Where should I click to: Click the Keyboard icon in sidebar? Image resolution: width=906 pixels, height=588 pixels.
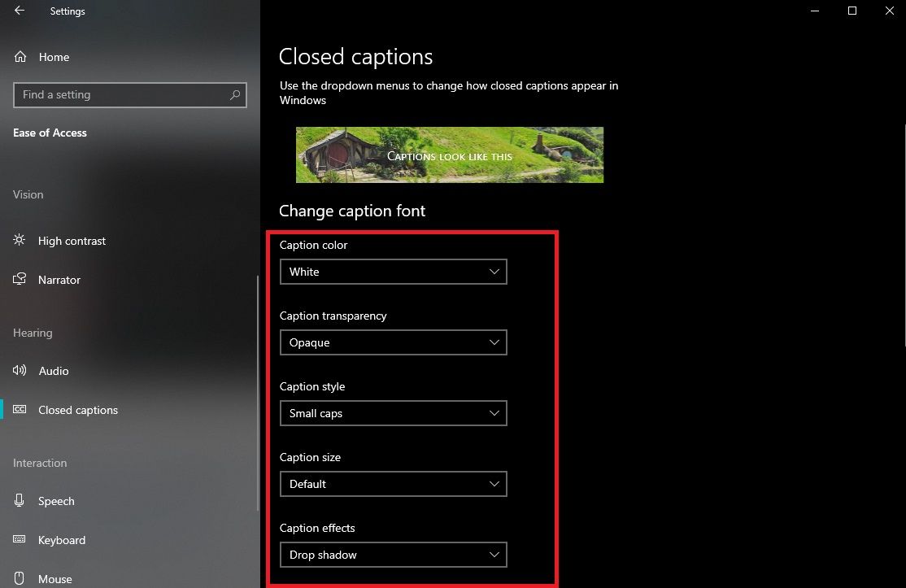pyautogui.click(x=20, y=540)
